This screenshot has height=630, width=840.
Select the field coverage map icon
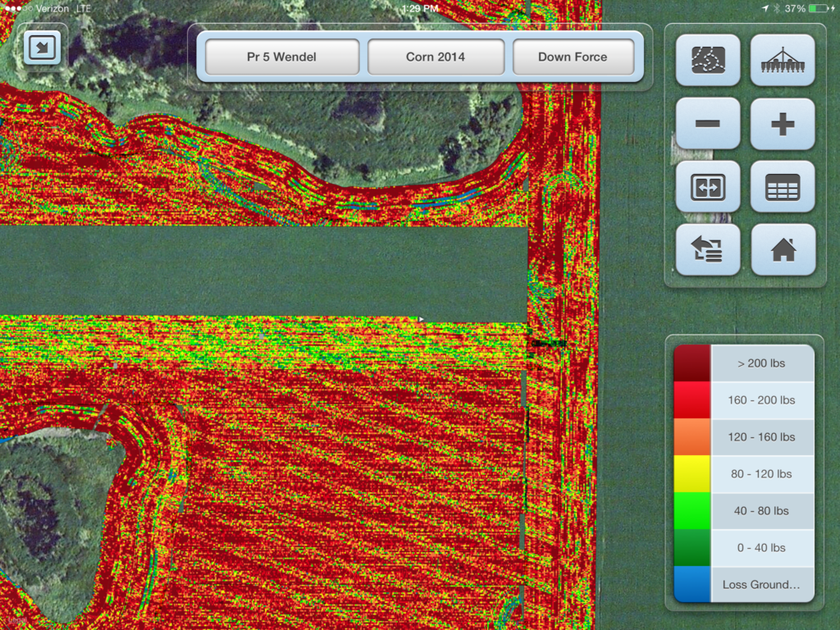(707, 60)
